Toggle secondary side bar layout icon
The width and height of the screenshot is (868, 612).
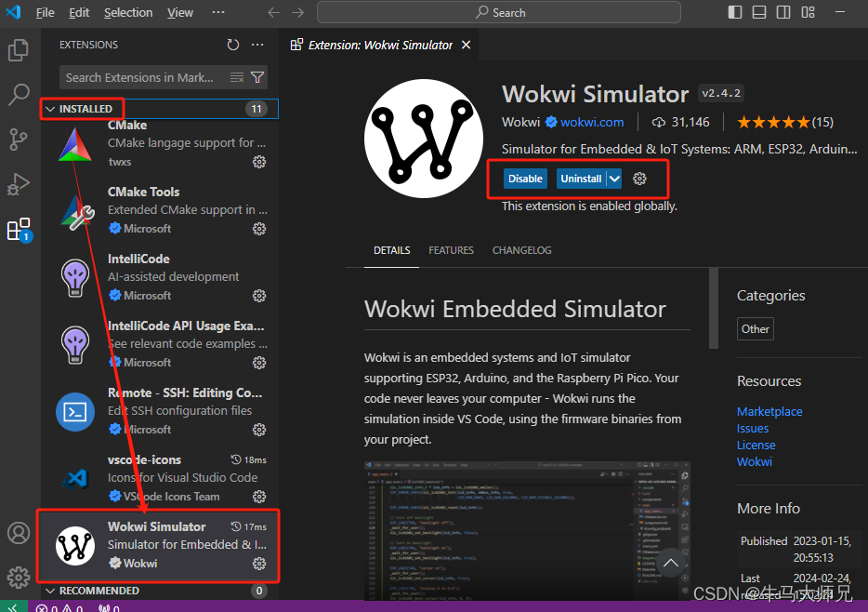click(x=783, y=12)
